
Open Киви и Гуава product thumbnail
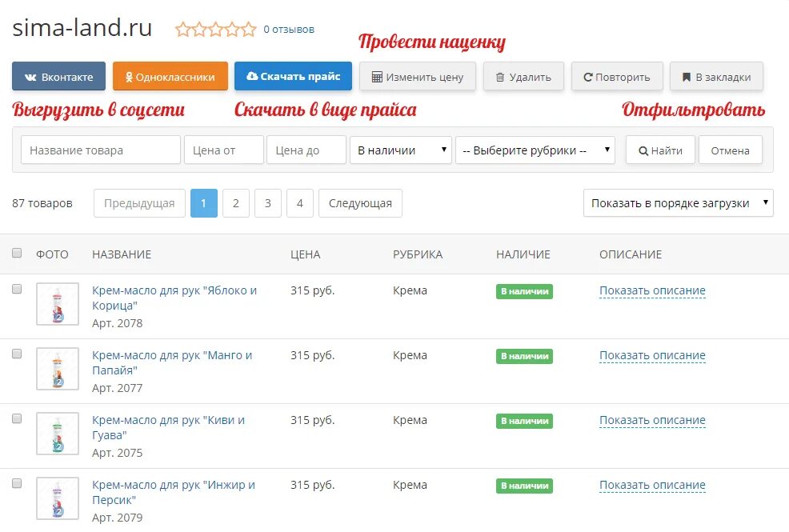point(58,434)
